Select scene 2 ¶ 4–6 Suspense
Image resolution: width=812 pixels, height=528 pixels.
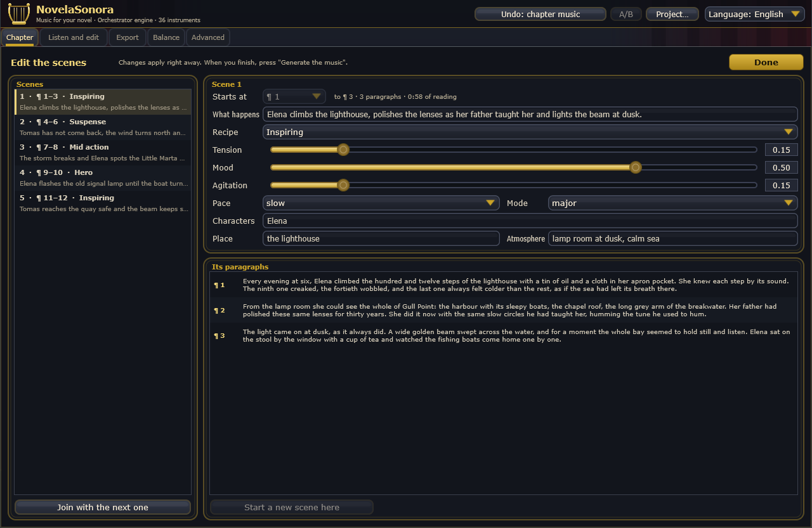point(103,127)
